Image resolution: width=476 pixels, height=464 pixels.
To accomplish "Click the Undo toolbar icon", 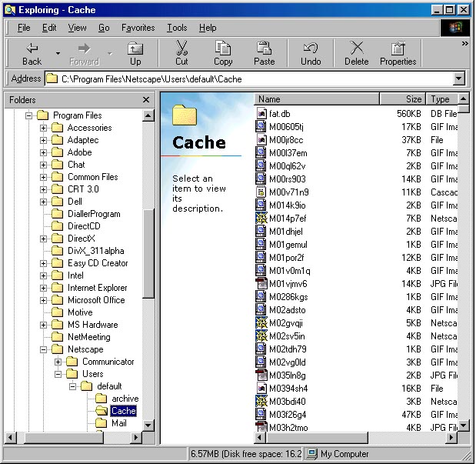I will coord(311,48).
